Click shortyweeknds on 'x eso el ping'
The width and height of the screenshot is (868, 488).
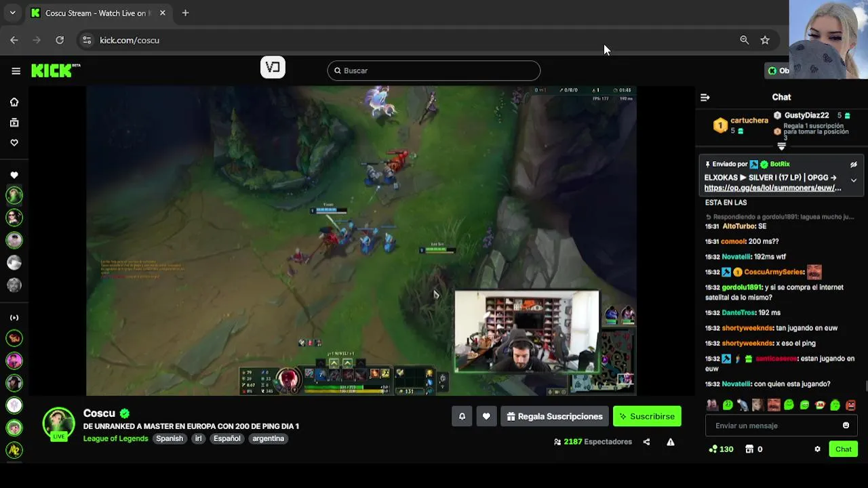[x=747, y=344]
